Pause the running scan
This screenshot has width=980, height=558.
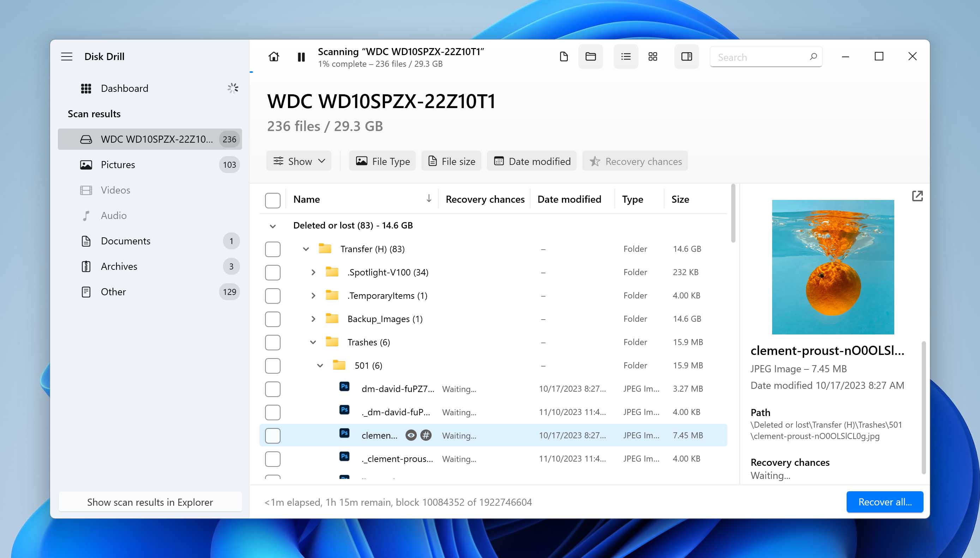(x=301, y=57)
